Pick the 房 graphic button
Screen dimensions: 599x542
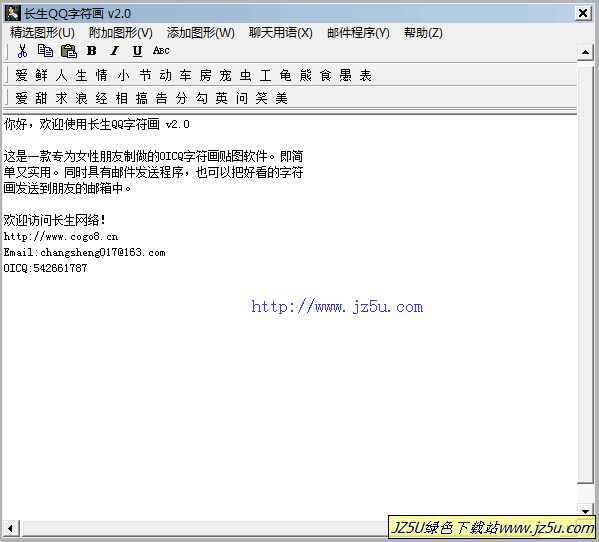tap(206, 75)
